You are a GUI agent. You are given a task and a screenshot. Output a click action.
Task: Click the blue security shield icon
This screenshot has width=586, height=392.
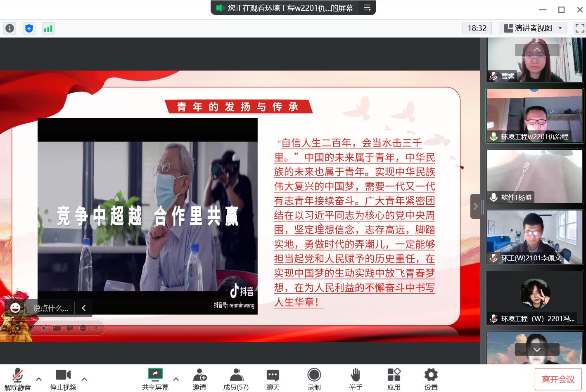click(29, 28)
